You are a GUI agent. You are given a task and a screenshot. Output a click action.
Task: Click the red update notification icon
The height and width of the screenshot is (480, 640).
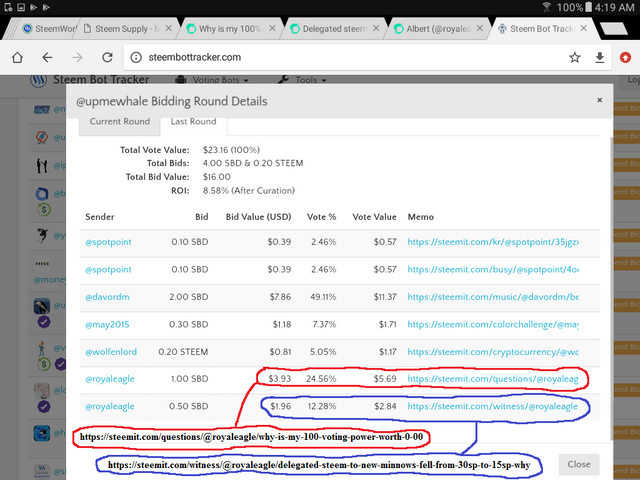point(626,57)
